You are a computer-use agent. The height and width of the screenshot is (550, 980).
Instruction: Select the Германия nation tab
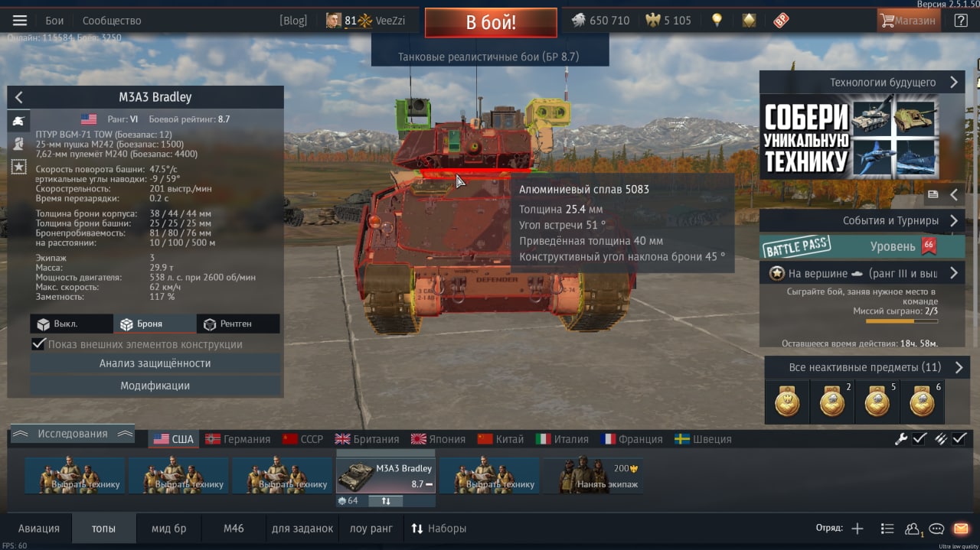tap(237, 439)
